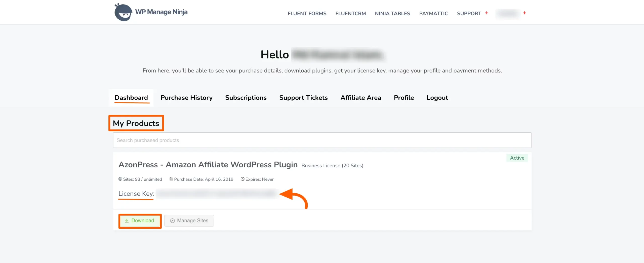Screen dimensions: 644x263
Task: Go to FluentCRM in top navigation
Action: (350, 14)
